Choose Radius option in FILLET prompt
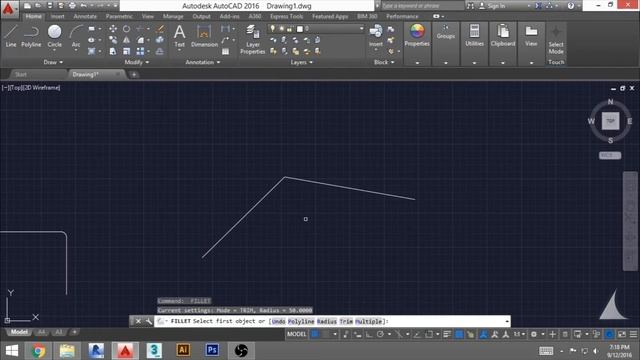This screenshot has width=640, height=360. point(327,321)
